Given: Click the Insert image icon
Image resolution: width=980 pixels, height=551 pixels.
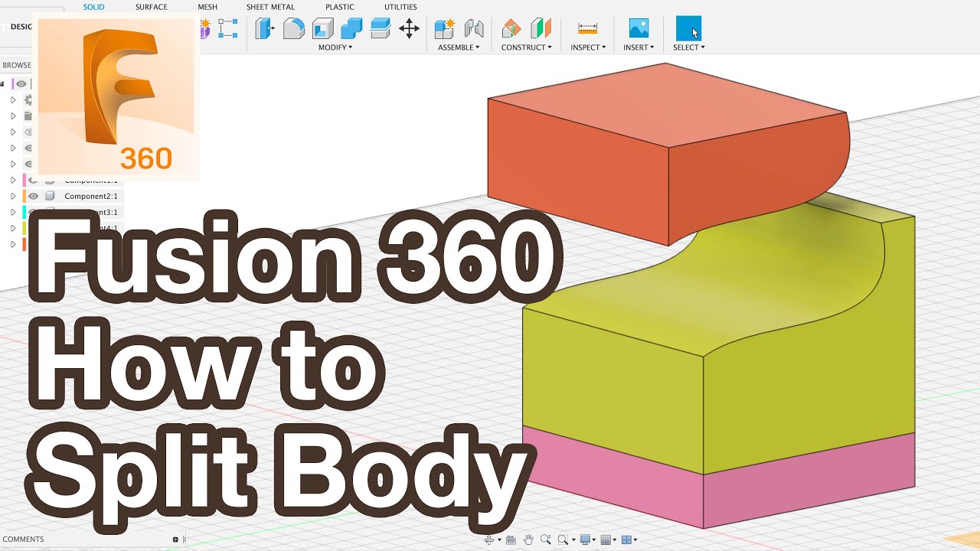Looking at the screenshot, I should (x=639, y=29).
